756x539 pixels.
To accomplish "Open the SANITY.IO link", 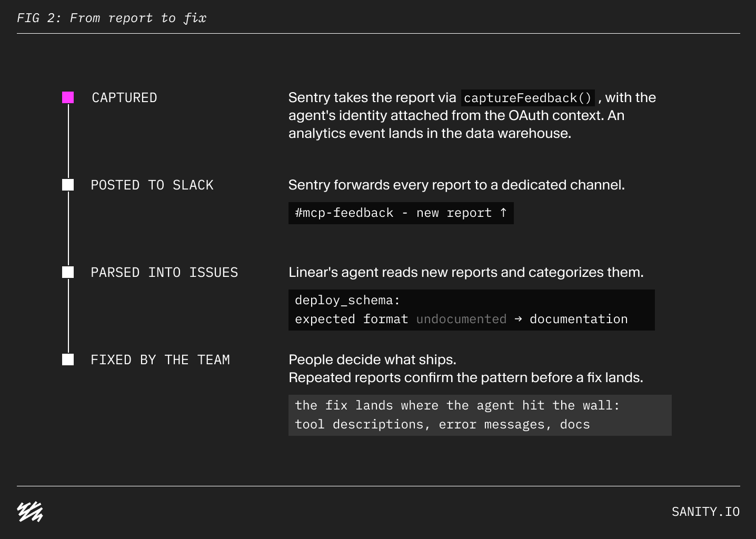I will (705, 512).
